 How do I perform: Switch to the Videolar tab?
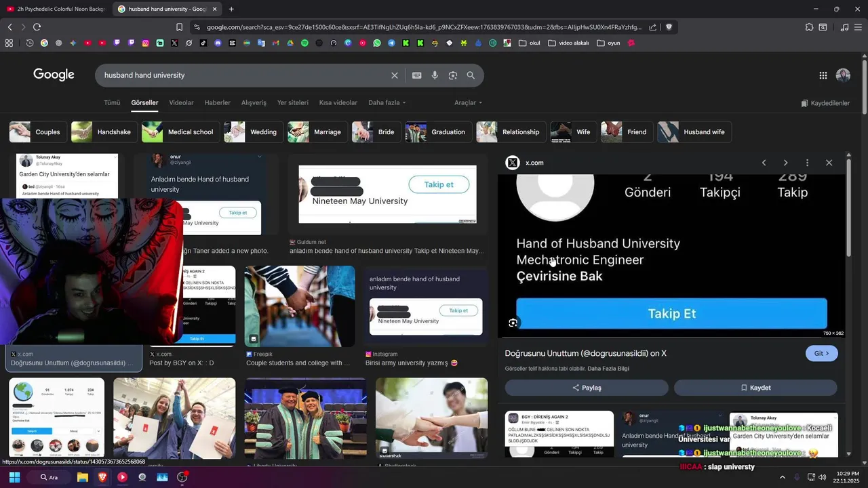[x=181, y=103]
